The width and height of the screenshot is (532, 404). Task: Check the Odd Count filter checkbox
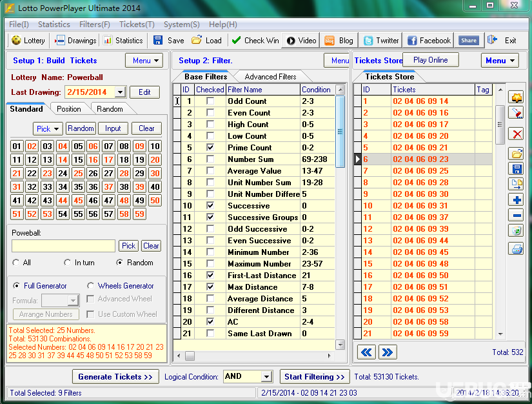click(210, 101)
